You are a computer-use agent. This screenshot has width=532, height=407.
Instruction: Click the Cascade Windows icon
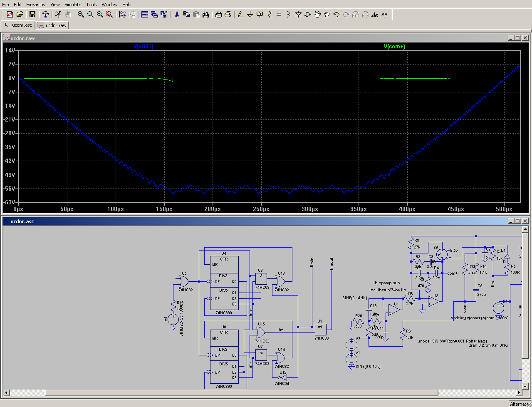[154, 14]
